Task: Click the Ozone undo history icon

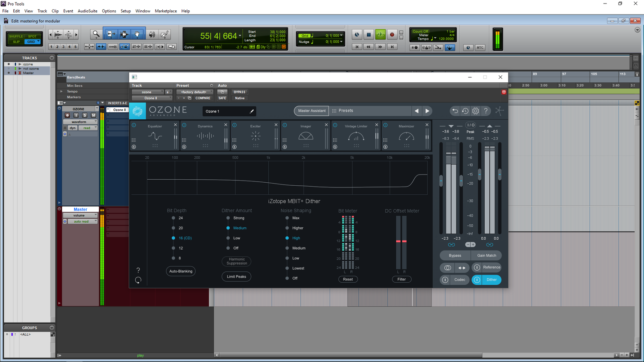Action: coord(465,111)
